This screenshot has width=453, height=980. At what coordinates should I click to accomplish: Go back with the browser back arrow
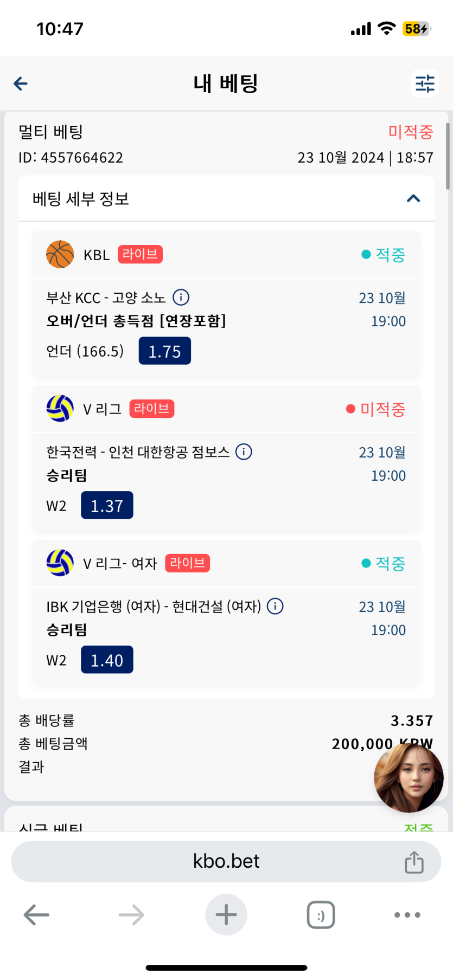(36, 915)
